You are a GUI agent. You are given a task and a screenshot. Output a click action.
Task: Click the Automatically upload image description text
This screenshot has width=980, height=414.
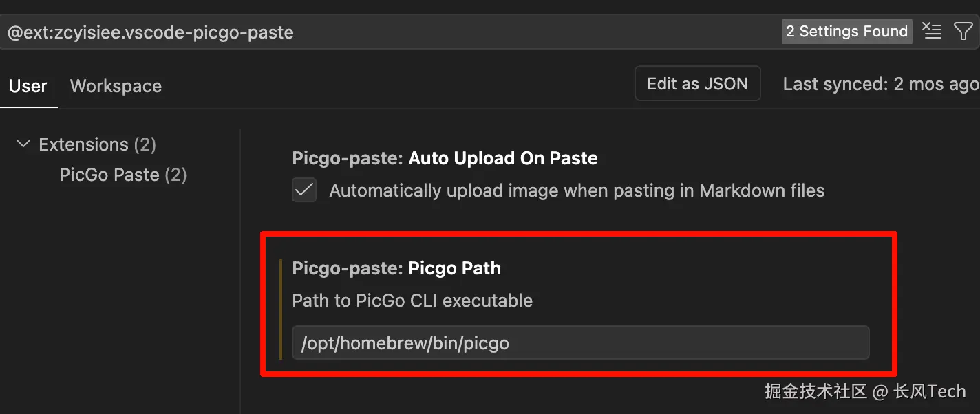click(x=577, y=190)
